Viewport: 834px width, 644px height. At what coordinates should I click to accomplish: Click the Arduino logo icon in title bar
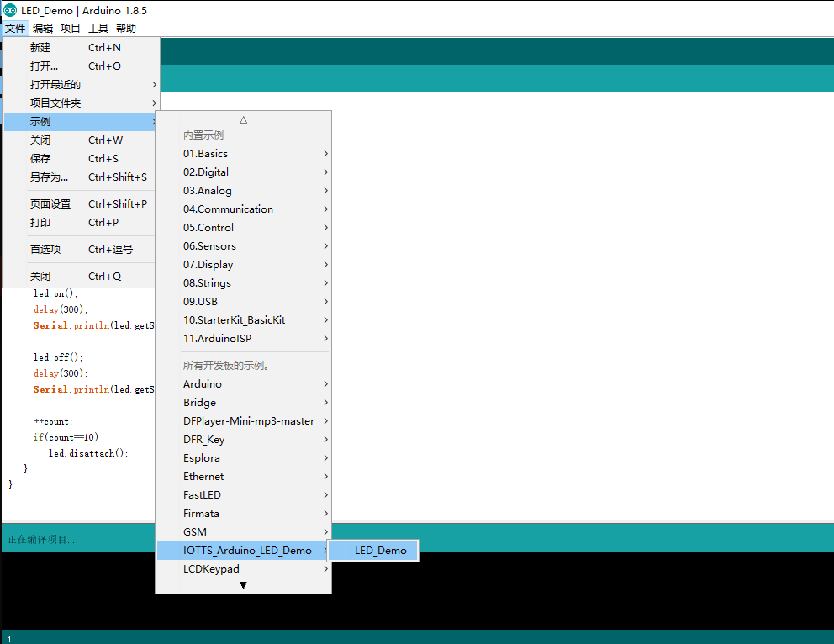pos(9,9)
